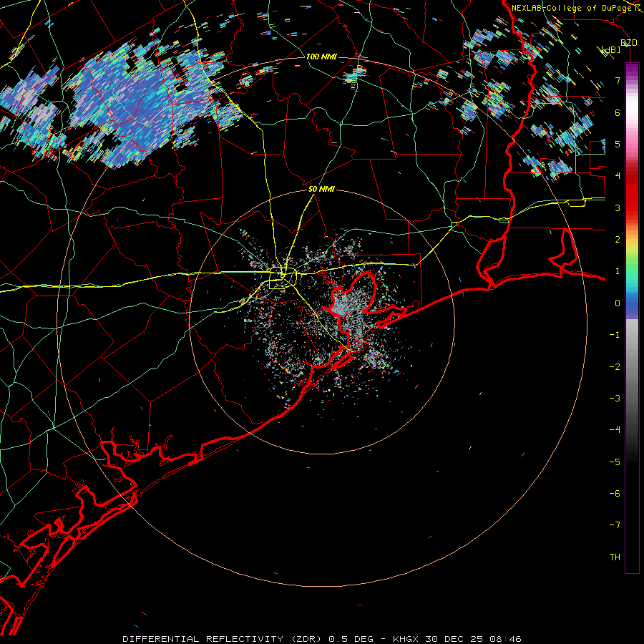Screen dimensions: 644x644
Task: Select the 3 value on dB scale
Action: tap(618, 208)
